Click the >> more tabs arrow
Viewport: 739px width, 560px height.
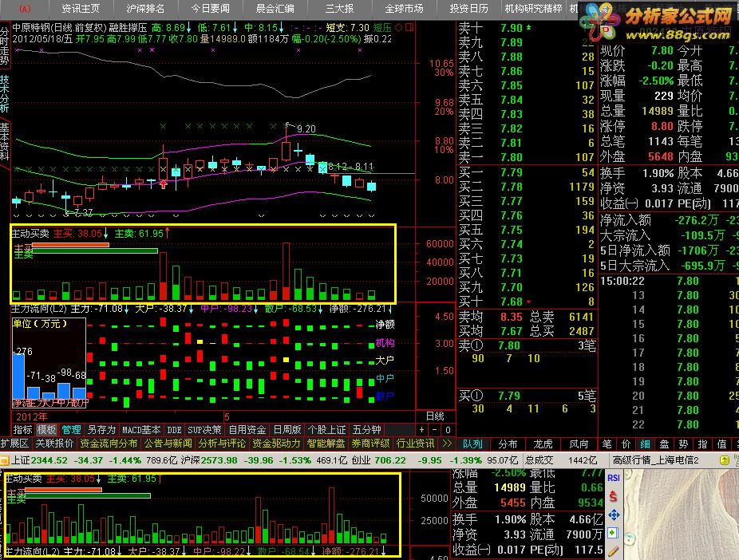447,444
